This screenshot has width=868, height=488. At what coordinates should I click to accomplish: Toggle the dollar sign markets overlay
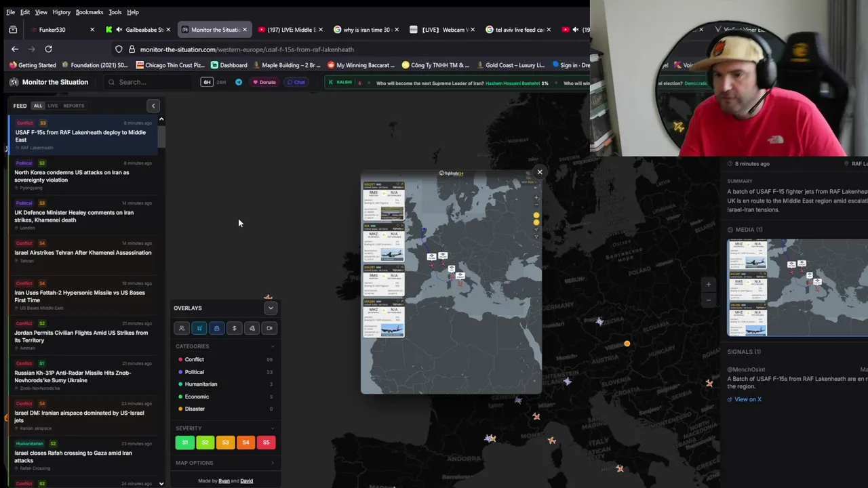pos(234,328)
